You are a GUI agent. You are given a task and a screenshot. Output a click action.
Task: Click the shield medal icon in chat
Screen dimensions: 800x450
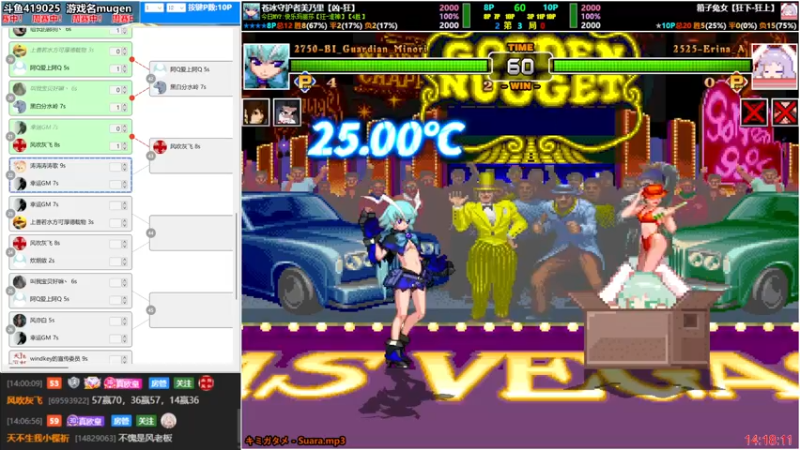pos(74,382)
